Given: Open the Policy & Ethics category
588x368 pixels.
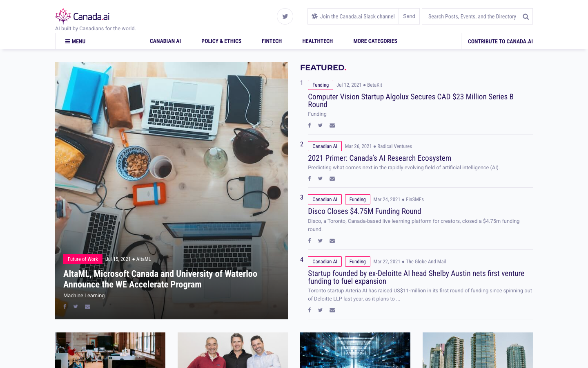Looking at the screenshot, I should [221, 41].
